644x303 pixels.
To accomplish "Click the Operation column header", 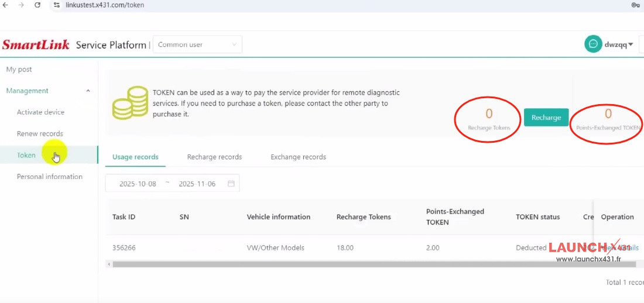I will (617, 217).
